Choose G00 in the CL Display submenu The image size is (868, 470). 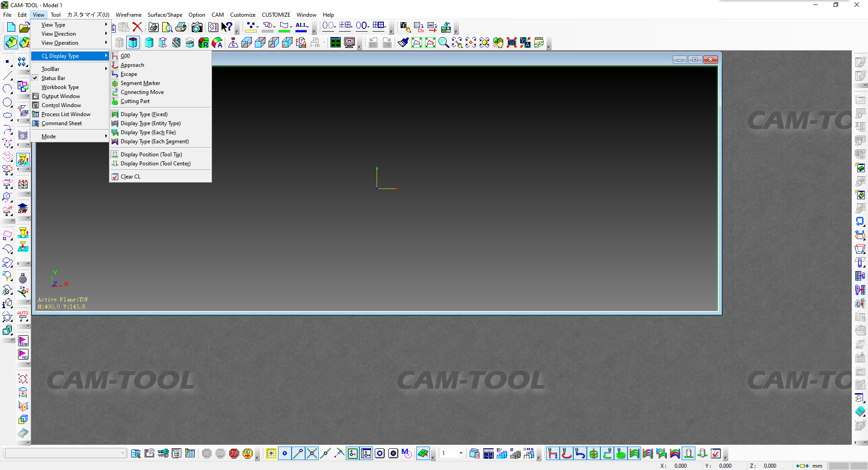coord(160,56)
